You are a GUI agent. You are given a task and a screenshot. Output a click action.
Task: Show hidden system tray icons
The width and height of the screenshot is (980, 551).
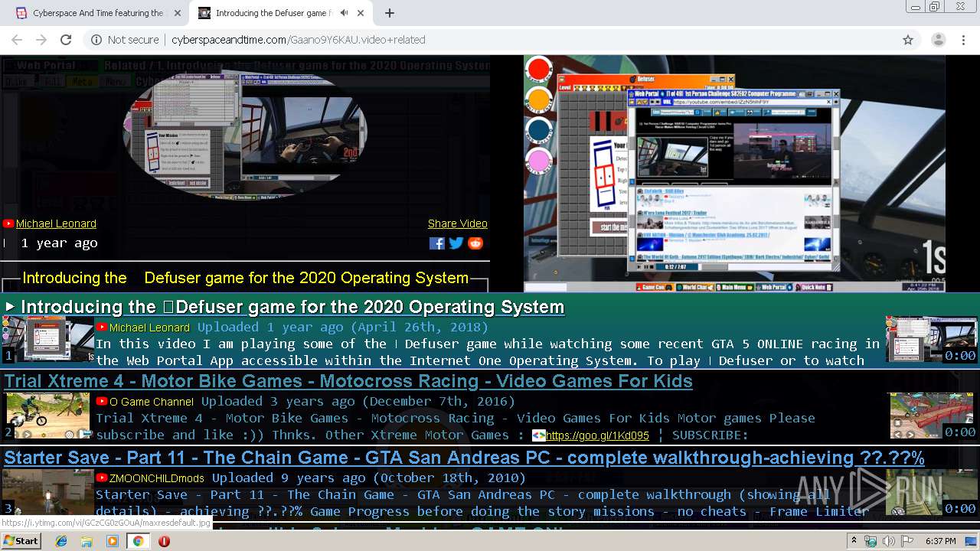pyautogui.click(x=855, y=541)
